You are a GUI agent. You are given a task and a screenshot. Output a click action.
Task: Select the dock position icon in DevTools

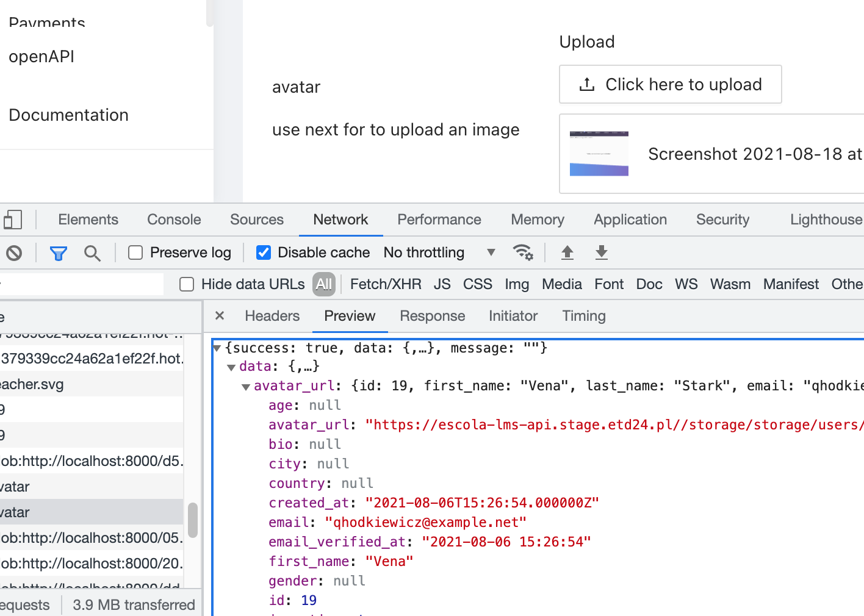(13, 219)
